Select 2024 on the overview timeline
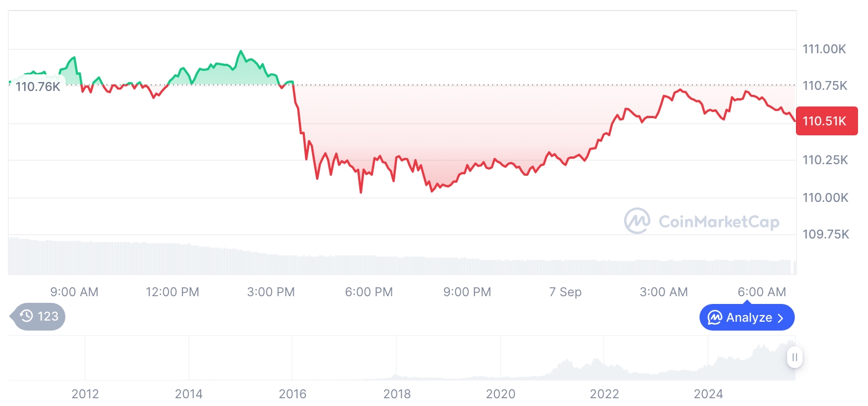 708,394
